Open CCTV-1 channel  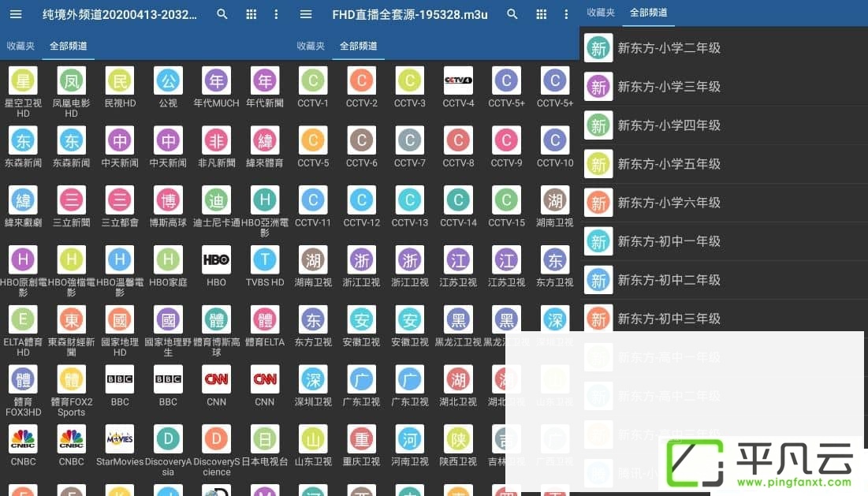313,87
